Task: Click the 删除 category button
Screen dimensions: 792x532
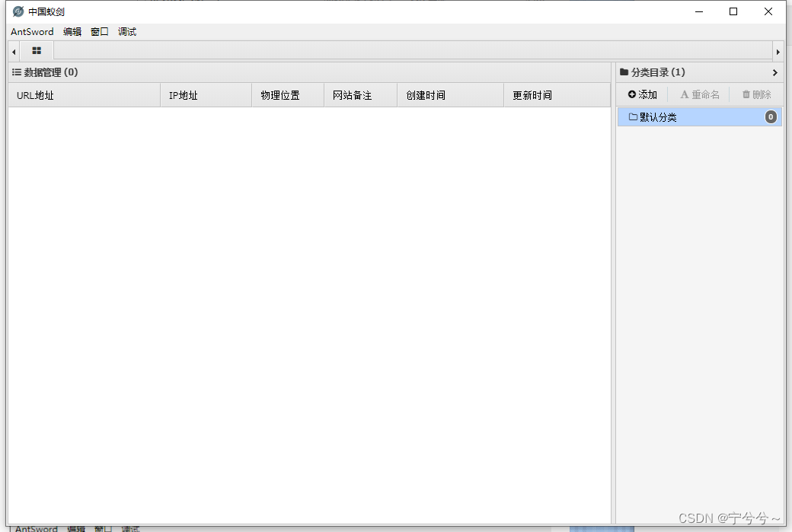Action: point(757,94)
